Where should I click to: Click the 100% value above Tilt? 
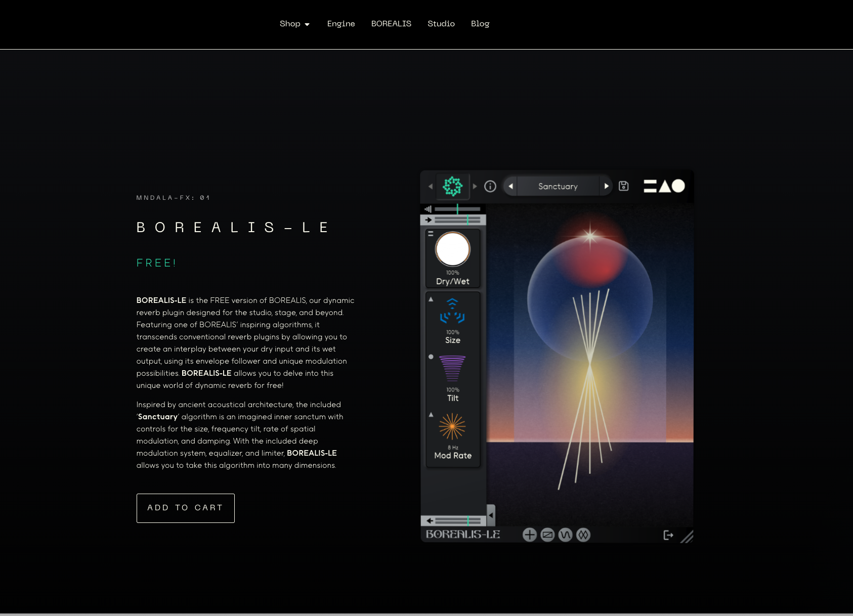(x=453, y=390)
